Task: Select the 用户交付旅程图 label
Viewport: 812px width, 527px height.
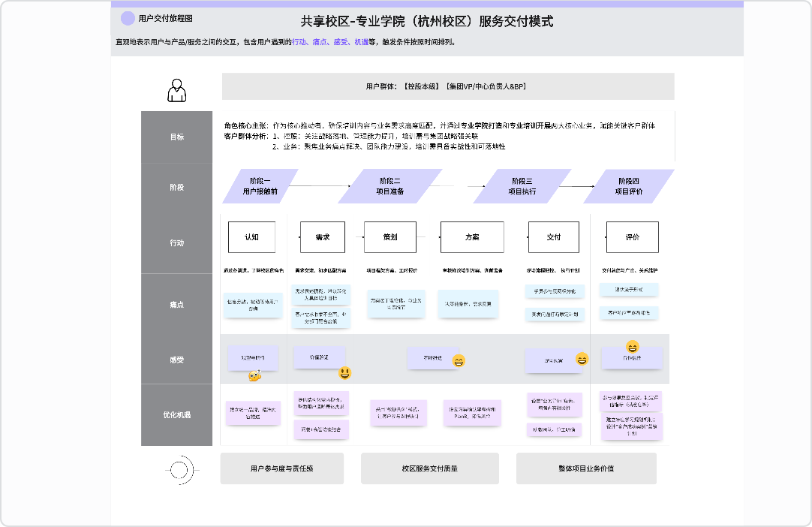Action: point(165,18)
